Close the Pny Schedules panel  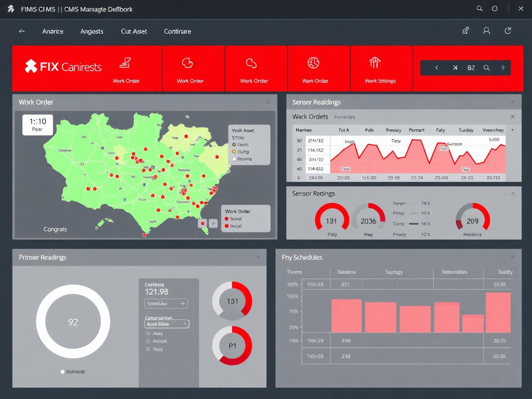pyautogui.click(x=512, y=257)
